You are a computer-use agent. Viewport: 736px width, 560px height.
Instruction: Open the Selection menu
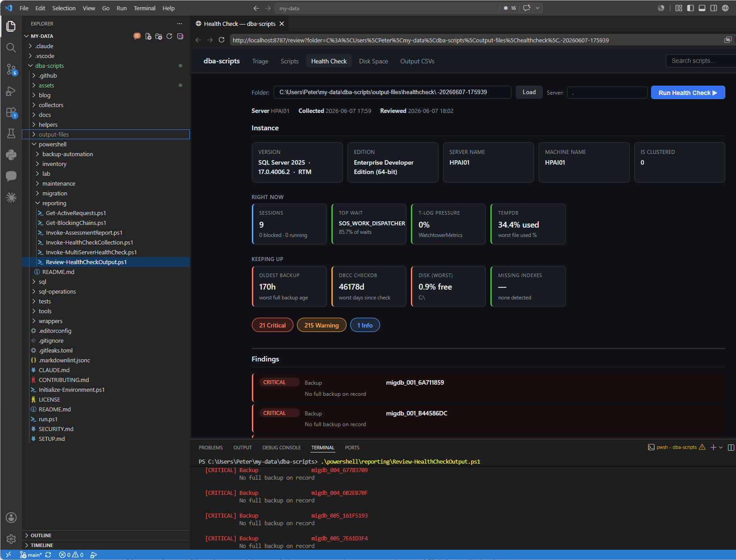coord(64,8)
